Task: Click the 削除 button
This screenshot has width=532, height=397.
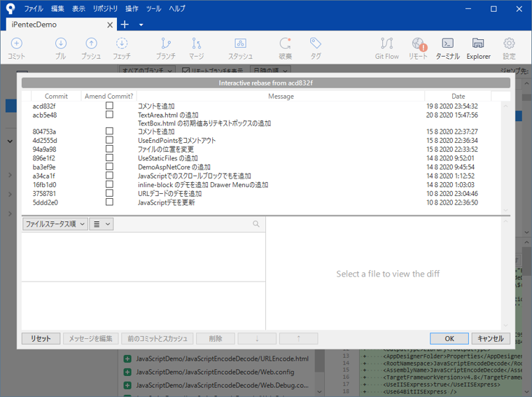Action: [216, 339]
